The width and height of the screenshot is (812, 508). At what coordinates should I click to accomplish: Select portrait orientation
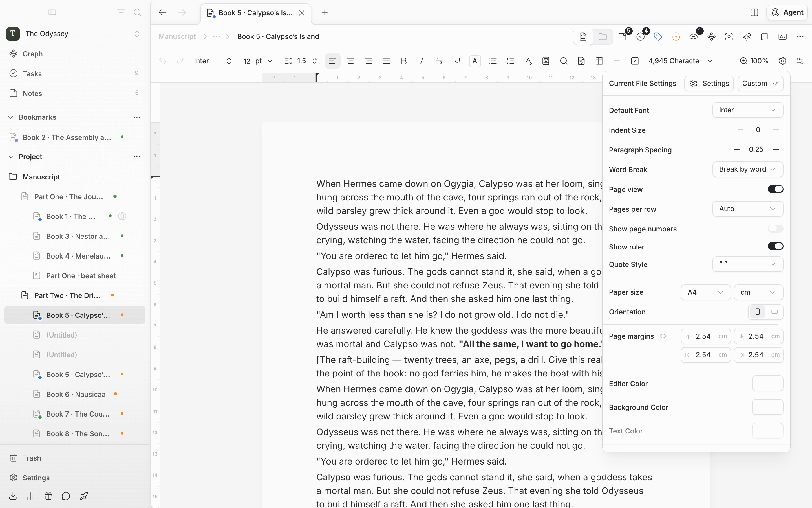[x=757, y=312]
